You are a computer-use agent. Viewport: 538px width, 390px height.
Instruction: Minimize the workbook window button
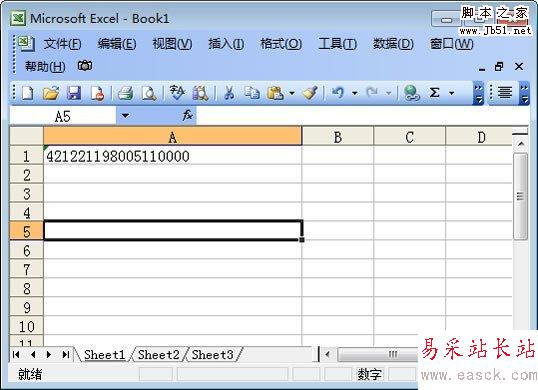pos(482,68)
